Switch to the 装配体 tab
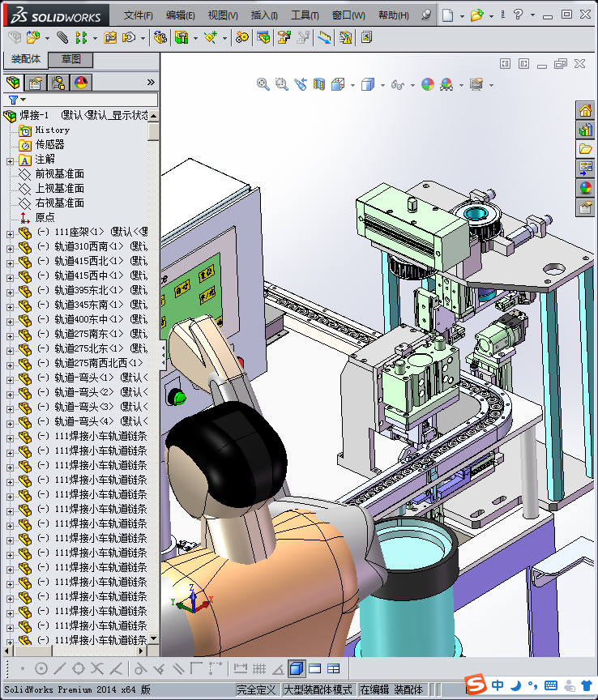The width and height of the screenshot is (598, 700). tap(25, 59)
